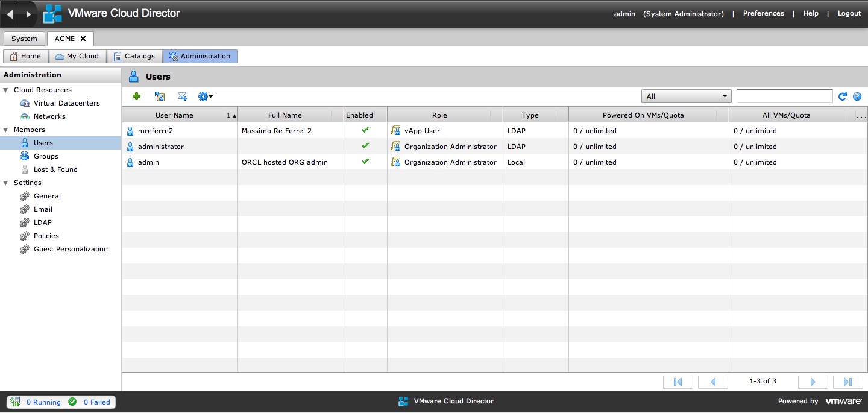The height and width of the screenshot is (413, 868).
Task: Click the VMware Cloud Director logo in header
Action: (x=52, y=14)
